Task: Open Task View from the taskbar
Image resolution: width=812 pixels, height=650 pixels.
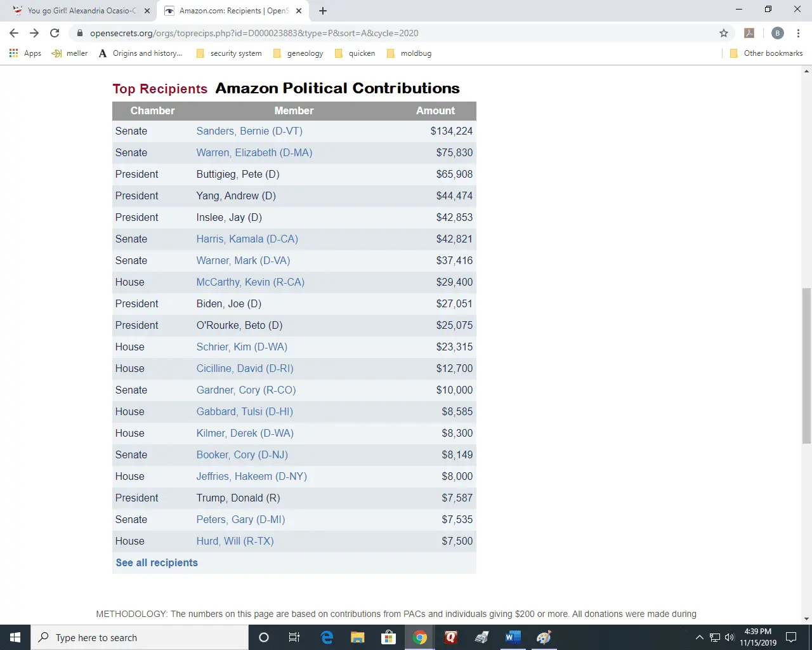Action: [294, 637]
